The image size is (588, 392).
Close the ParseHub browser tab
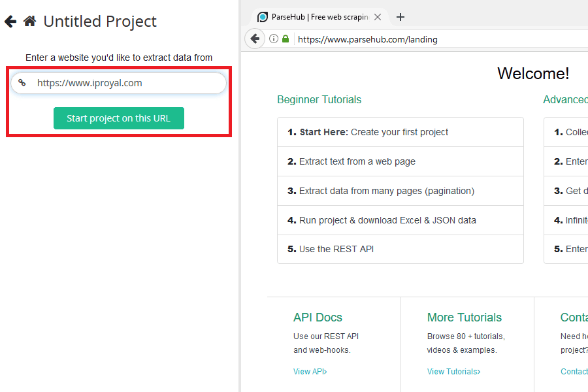378,17
